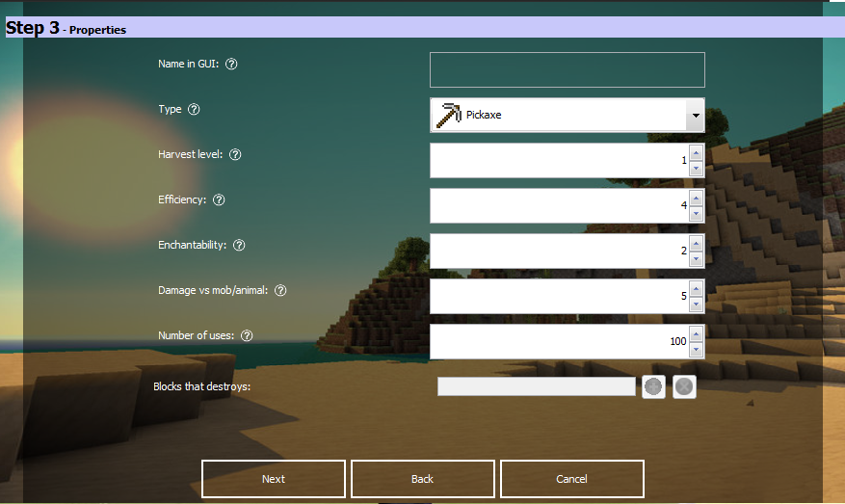Click the Enchantability question mark icon

[x=239, y=246]
